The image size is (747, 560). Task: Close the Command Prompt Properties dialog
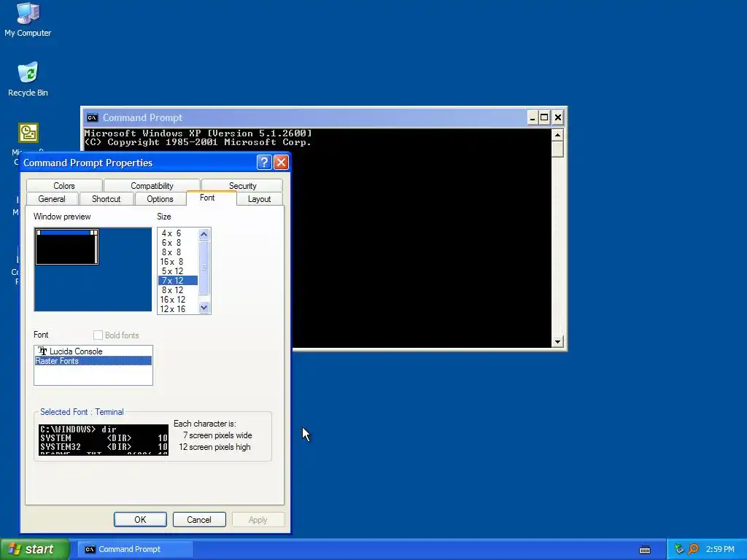tap(281, 163)
